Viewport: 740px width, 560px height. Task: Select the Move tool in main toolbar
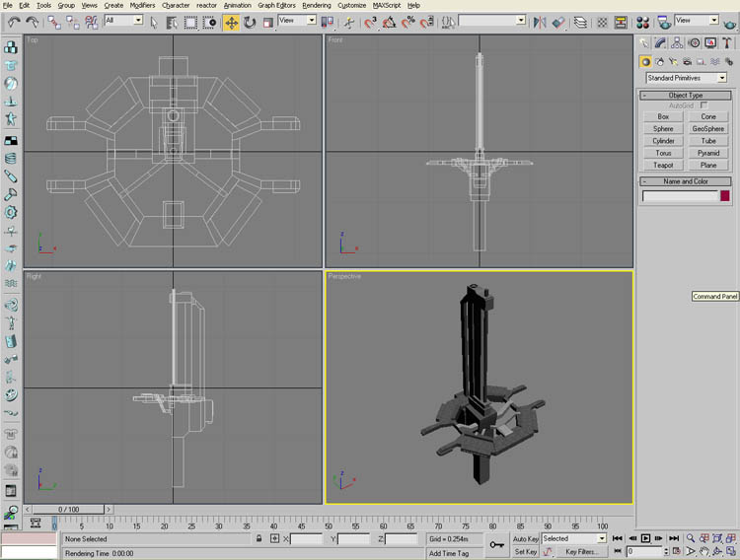click(x=231, y=21)
